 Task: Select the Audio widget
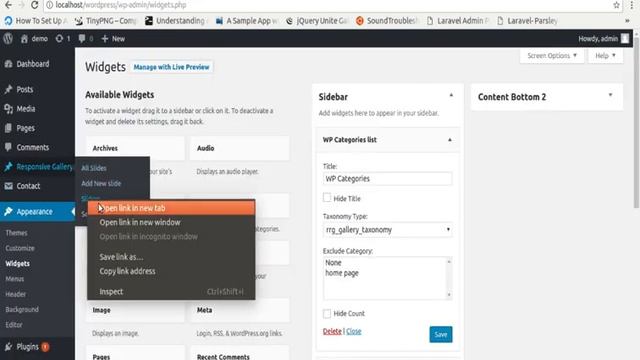pos(240,148)
